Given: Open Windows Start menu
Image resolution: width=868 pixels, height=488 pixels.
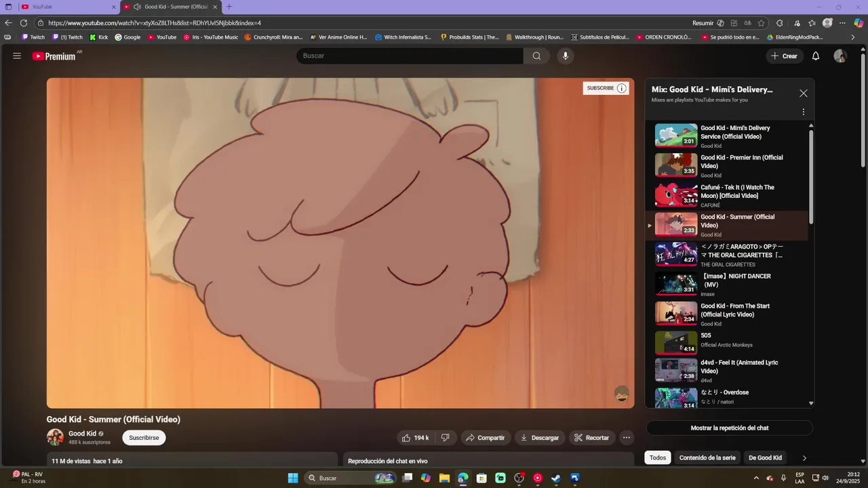Looking at the screenshot, I should click(293, 478).
